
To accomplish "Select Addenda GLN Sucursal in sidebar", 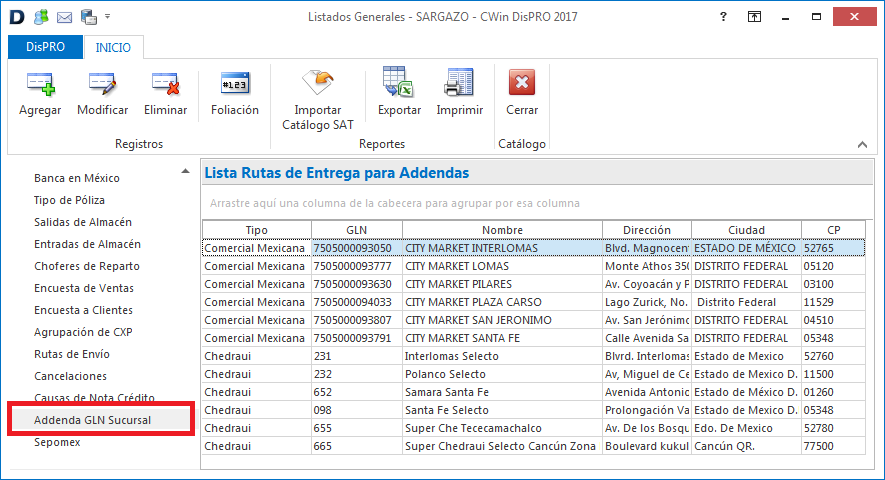I will [x=93, y=420].
